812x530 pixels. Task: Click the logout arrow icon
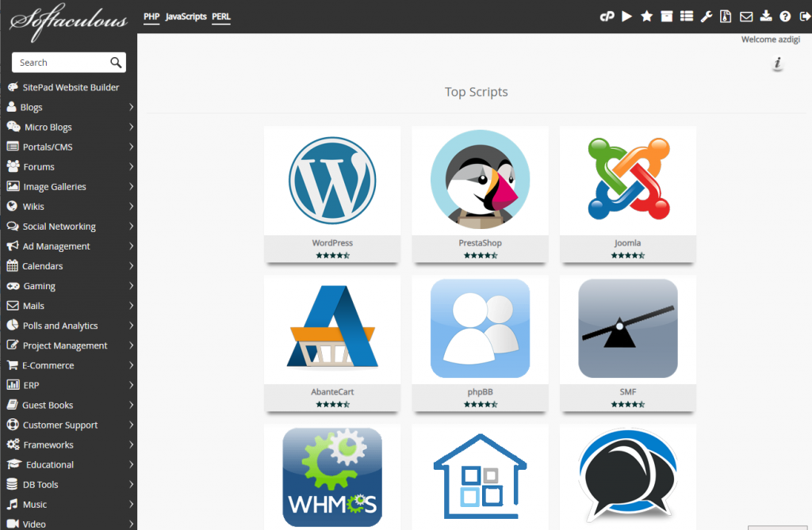pos(806,17)
